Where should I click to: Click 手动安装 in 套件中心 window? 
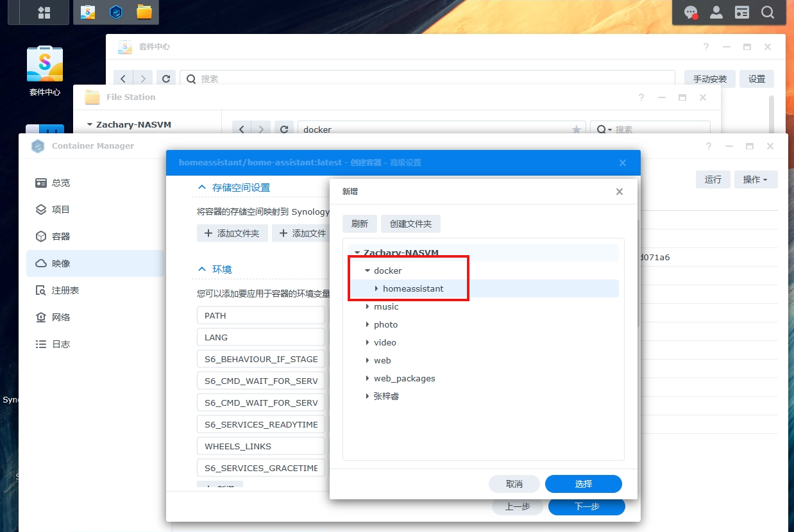[x=710, y=79]
